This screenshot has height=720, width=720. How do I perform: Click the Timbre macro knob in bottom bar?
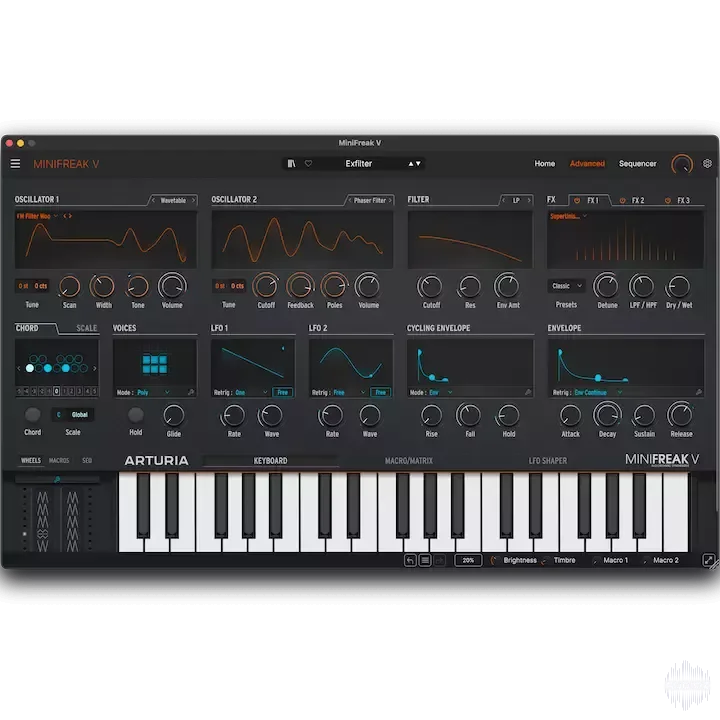point(545,561)
